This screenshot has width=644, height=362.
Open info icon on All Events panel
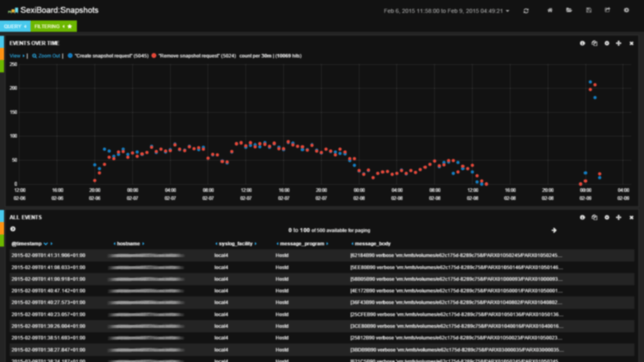pyautogui.click(x=582, y=218)
